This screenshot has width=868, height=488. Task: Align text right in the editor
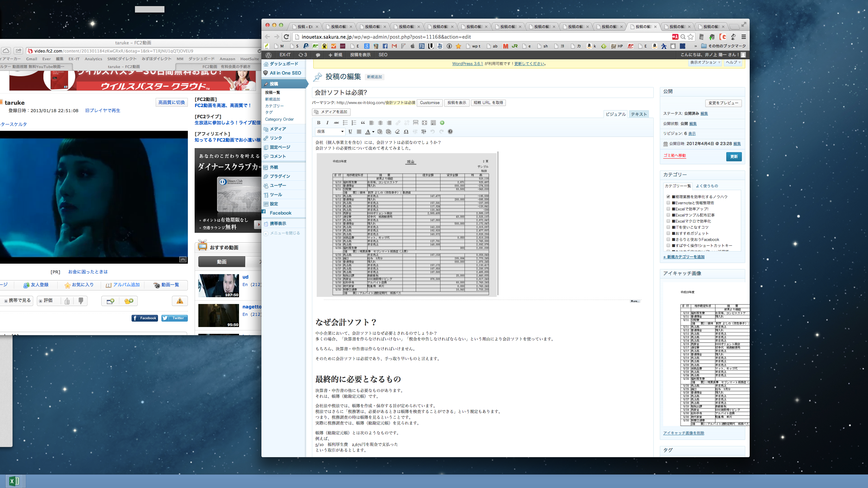pos(389,123)
